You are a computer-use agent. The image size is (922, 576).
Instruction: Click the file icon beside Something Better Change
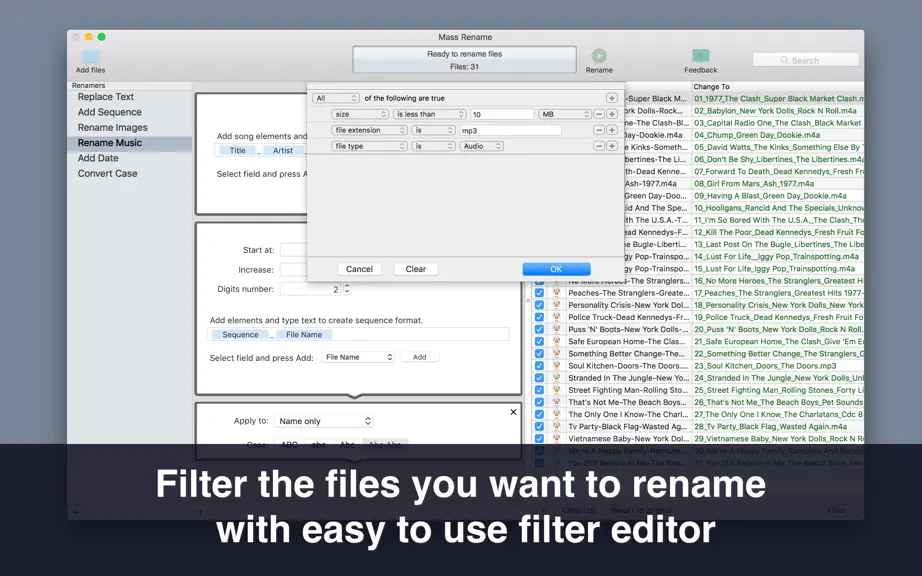point(556,353)
